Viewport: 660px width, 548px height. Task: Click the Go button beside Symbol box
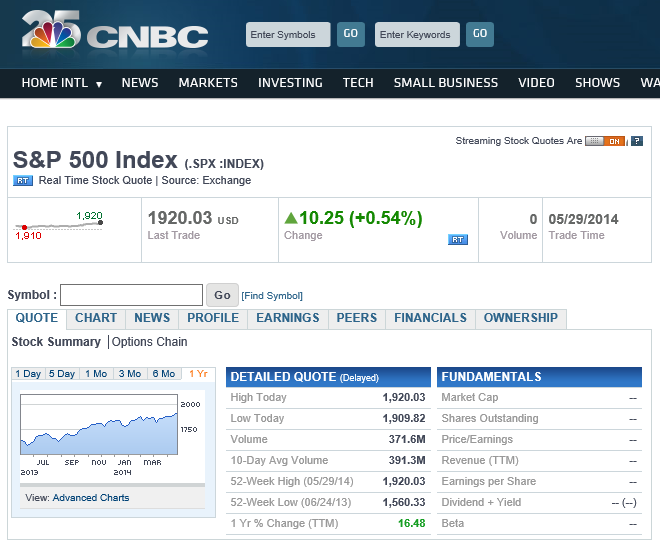[222, 295]
